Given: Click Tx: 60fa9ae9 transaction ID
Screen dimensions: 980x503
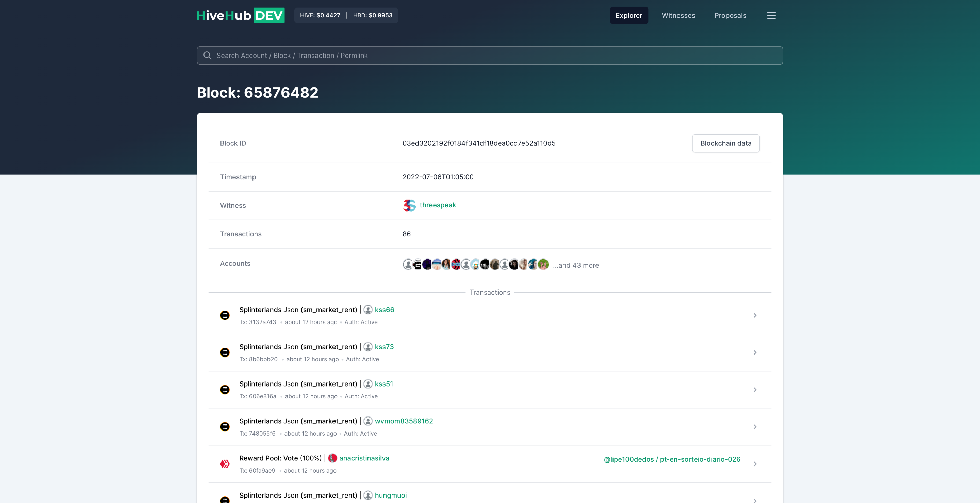Looking at the screenshot, I should (257, 471).
